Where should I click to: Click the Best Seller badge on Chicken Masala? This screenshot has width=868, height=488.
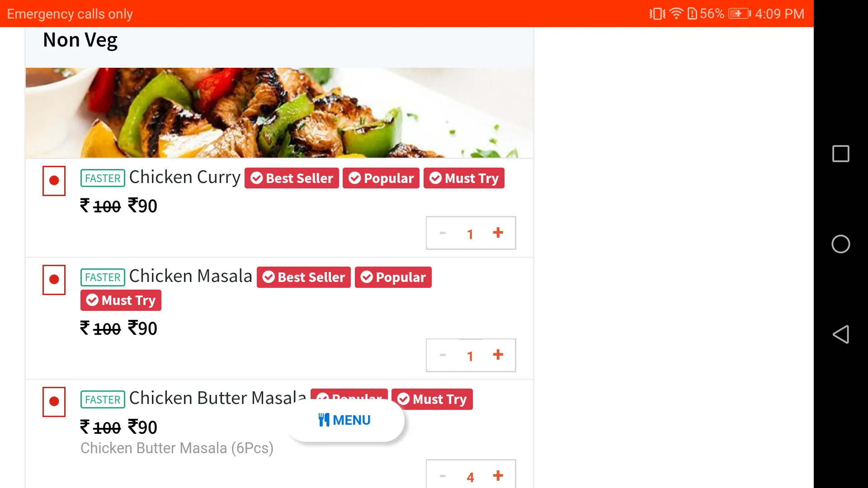pos(303,277)
